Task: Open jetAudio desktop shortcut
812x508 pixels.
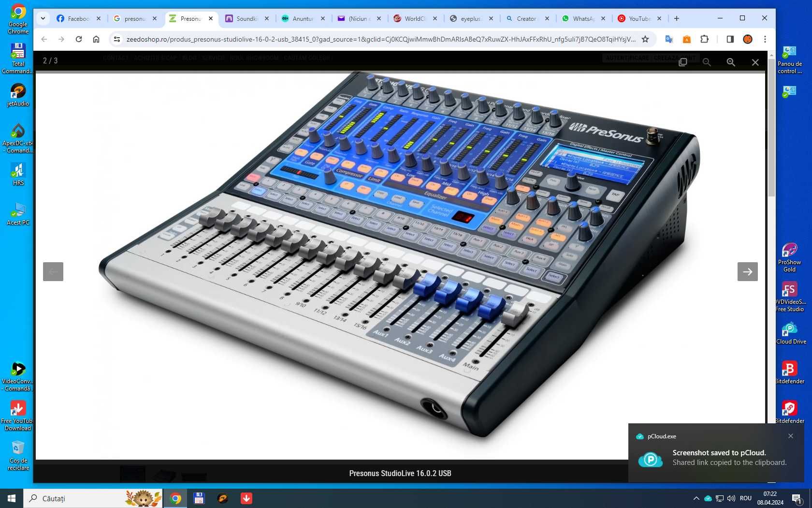Action: coord(18,95)
